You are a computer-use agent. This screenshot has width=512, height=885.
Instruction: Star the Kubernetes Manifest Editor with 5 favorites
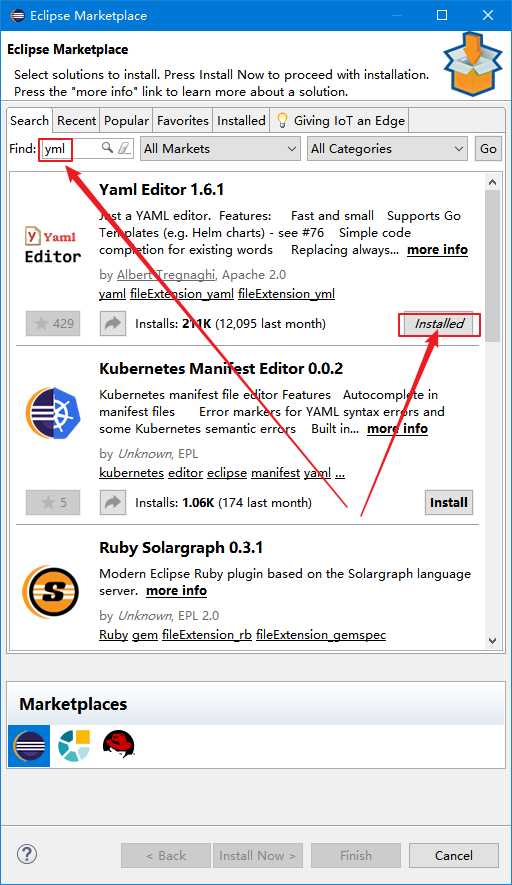click(x=53, y=502)
